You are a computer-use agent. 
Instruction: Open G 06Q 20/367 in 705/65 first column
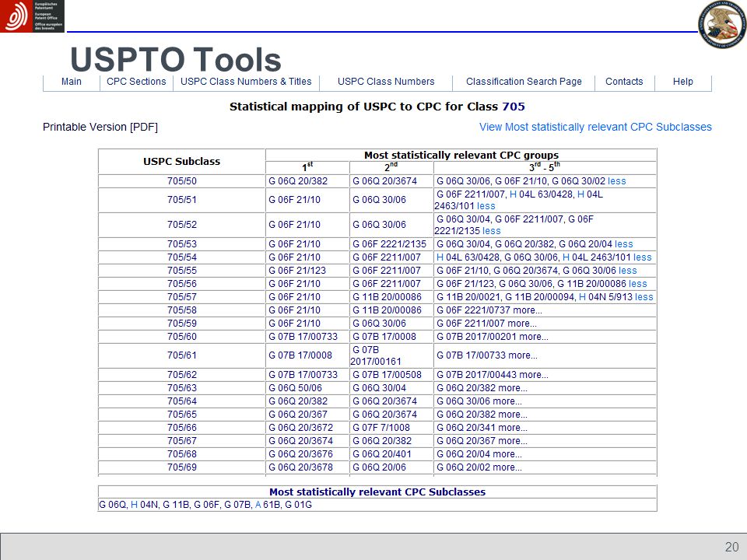(x=298, y=415)
